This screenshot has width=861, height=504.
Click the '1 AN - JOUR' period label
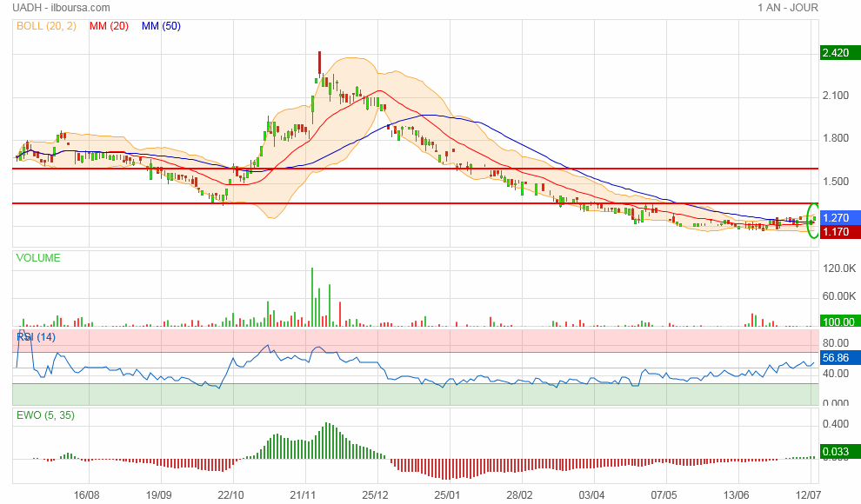coord(787,8)
